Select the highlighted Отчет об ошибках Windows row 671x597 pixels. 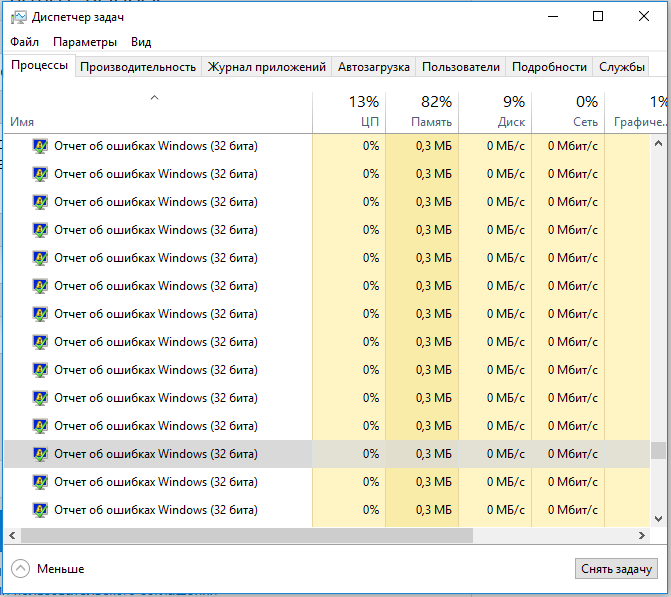[x=327, y=454]
